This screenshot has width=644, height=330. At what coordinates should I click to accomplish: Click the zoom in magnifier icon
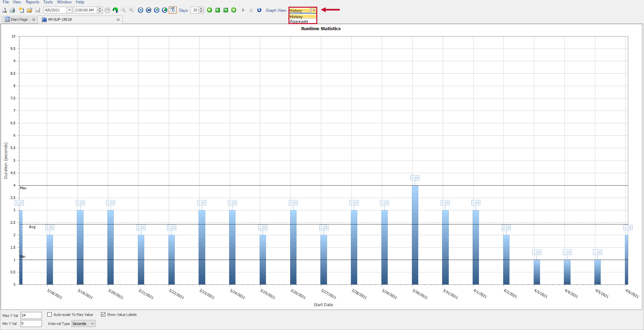point(131,10)
